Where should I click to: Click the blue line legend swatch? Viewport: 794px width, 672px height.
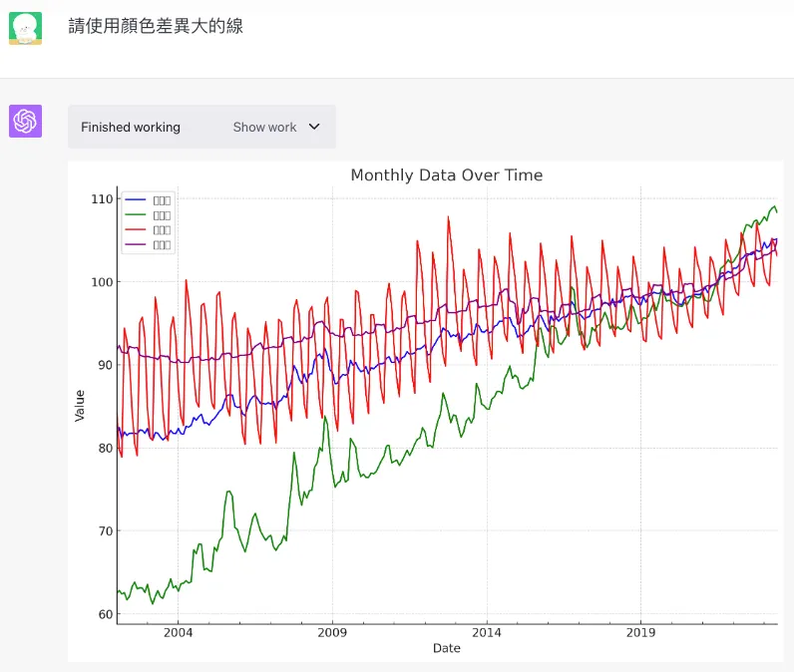136,199
